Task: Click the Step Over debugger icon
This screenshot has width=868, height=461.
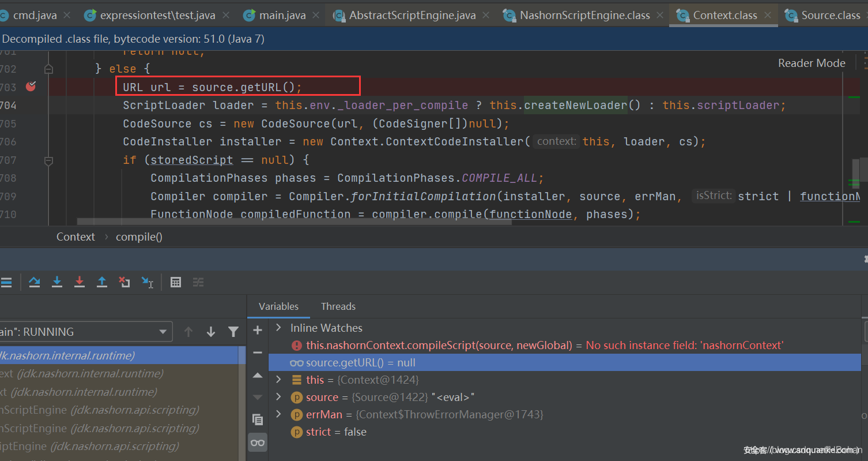Action: pos(35,282)
